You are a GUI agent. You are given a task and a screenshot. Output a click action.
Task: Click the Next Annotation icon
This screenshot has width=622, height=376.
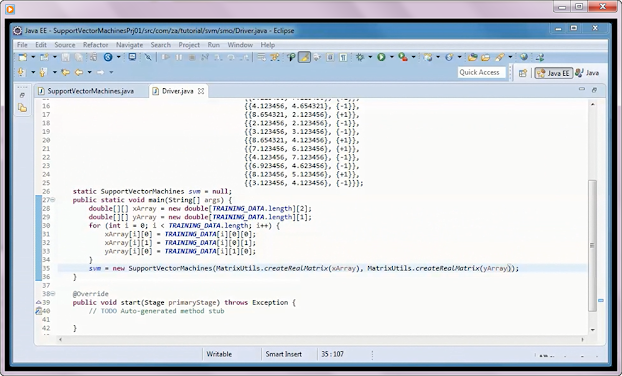21,72
